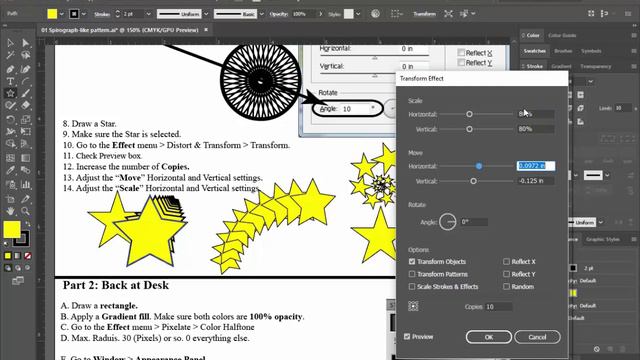Select the Lasso tool

pyautogui.click(x=25, y=56)
